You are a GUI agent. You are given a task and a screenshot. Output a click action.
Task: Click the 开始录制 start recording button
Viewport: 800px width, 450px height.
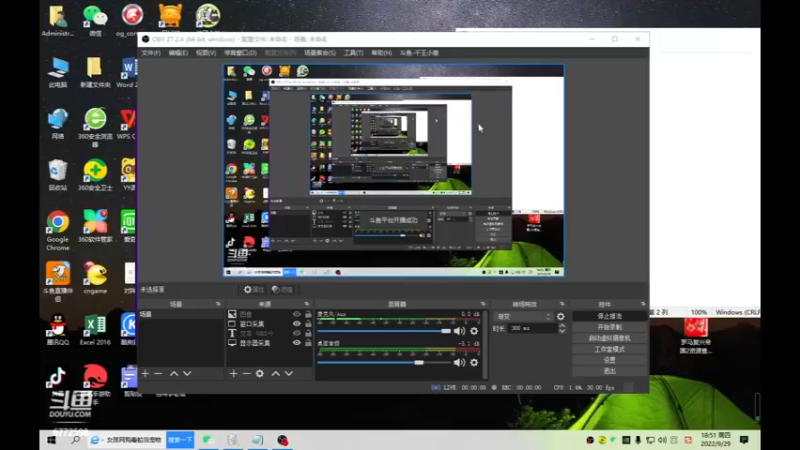(609, 327)
